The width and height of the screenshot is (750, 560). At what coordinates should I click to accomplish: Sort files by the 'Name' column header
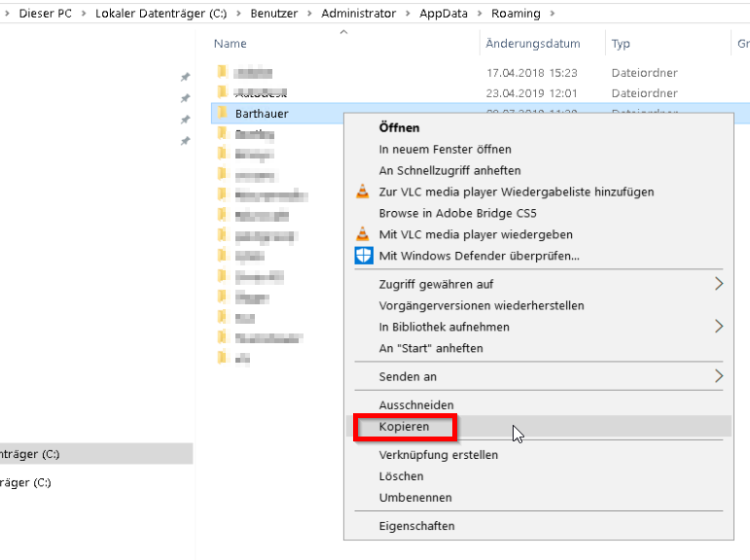click(231, 44)
